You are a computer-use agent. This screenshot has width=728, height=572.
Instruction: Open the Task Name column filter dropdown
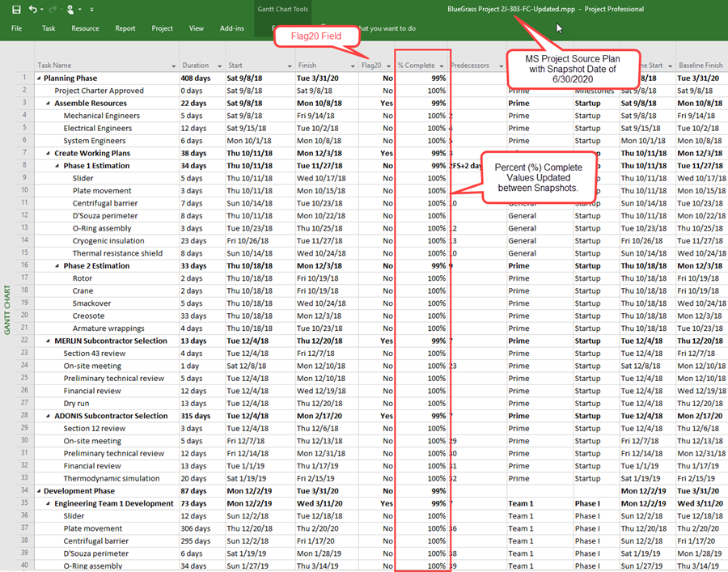173,65
